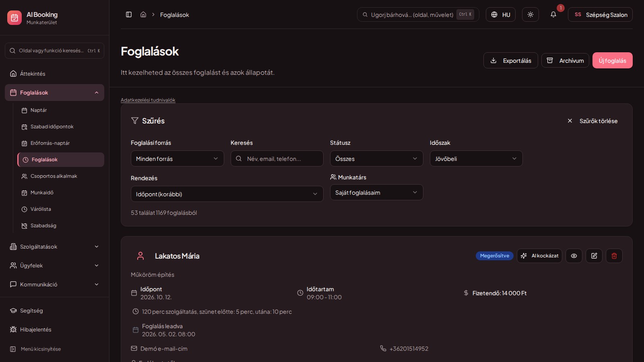Open Várólista page
The height and width of the screenshot is (362, 644).
(60, 209)
